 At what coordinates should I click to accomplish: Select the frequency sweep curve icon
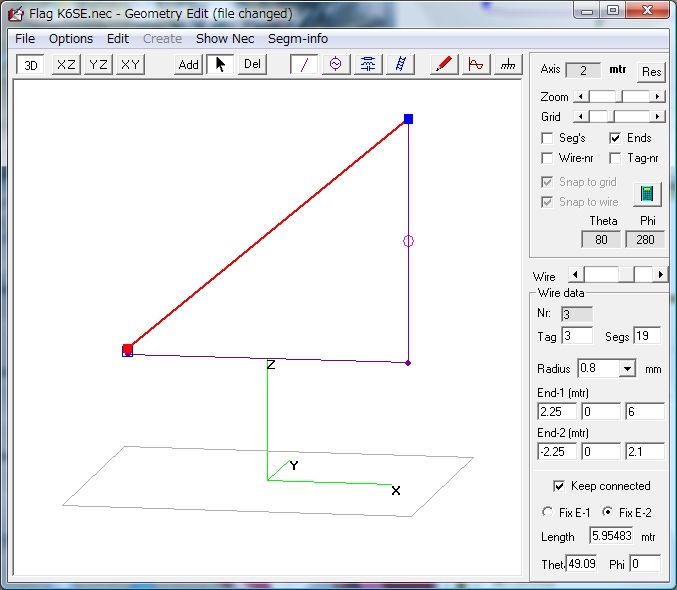click(476, 65)
